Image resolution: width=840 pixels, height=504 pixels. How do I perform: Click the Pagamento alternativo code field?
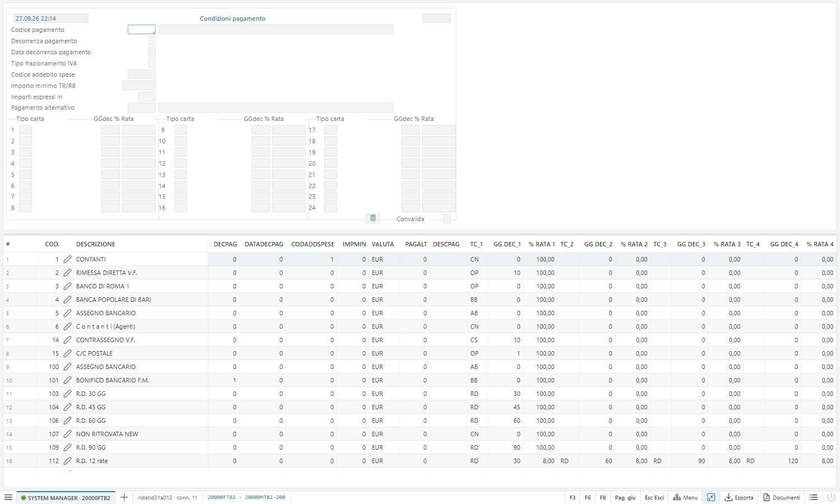[142, 107]
